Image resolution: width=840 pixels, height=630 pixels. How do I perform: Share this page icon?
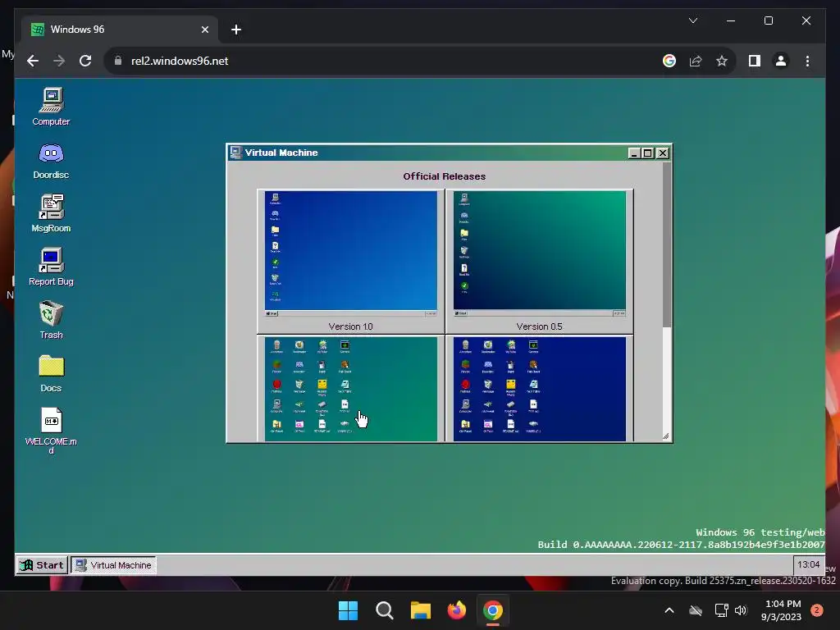click(x=696, y=61)
